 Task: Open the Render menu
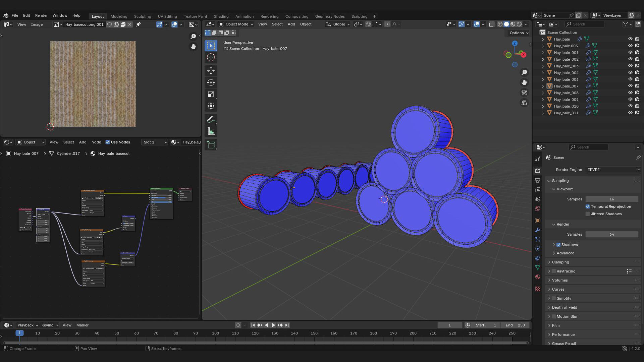pyautogui.click(x=41, y=15)
